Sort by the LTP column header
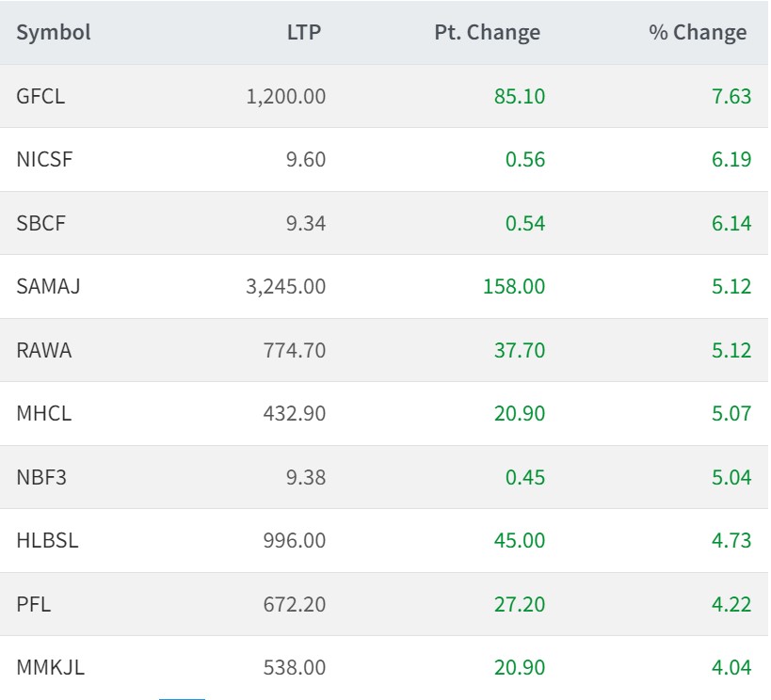 tap(304, 33)
